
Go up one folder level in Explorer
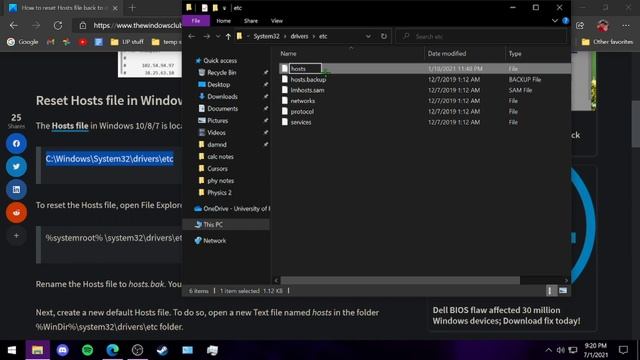pos(228,36)
